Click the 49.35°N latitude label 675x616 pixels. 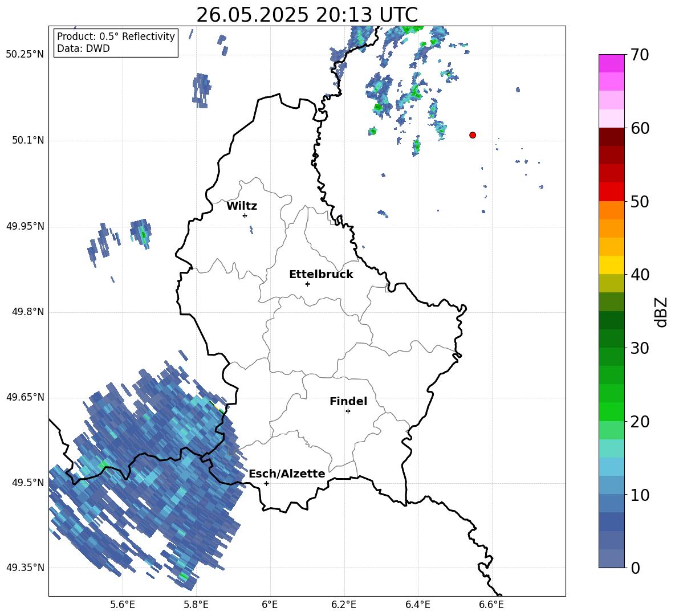pyautogui.click(x=25, y=568)
